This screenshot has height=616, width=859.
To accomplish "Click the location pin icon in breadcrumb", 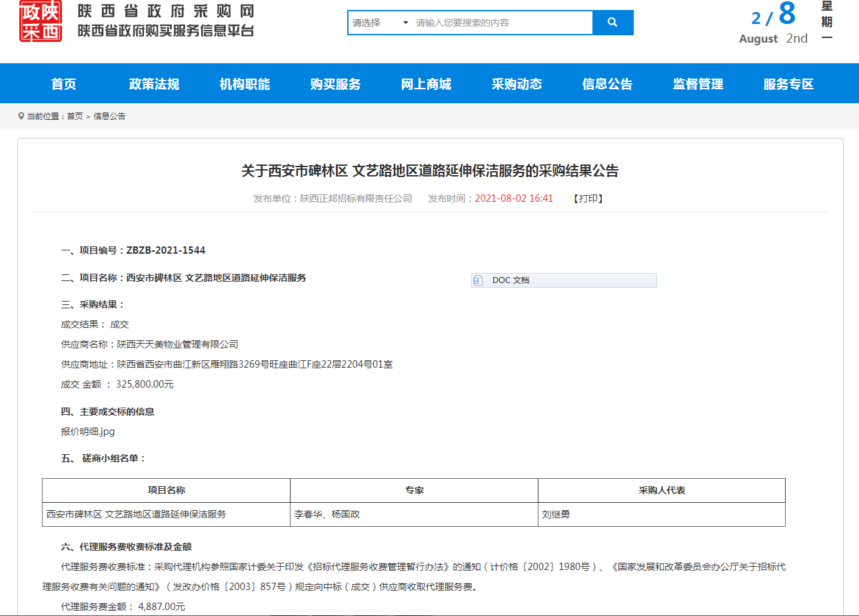I will (21, 116).
